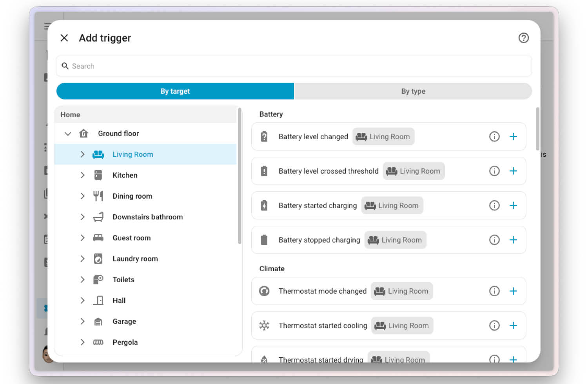Select Hall in the area tree
Viewport: 588px width, 384px height.
(x=119, y=301)
